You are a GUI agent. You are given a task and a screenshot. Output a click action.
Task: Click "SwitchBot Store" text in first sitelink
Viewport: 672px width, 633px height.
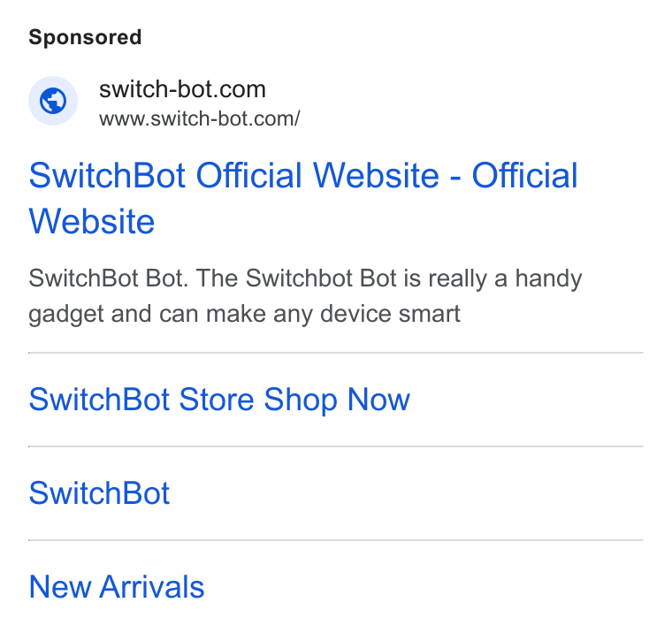(141, 400)
